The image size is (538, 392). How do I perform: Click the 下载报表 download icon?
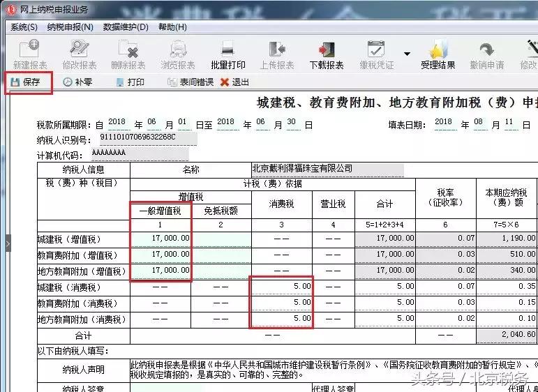tap(327, 55)
